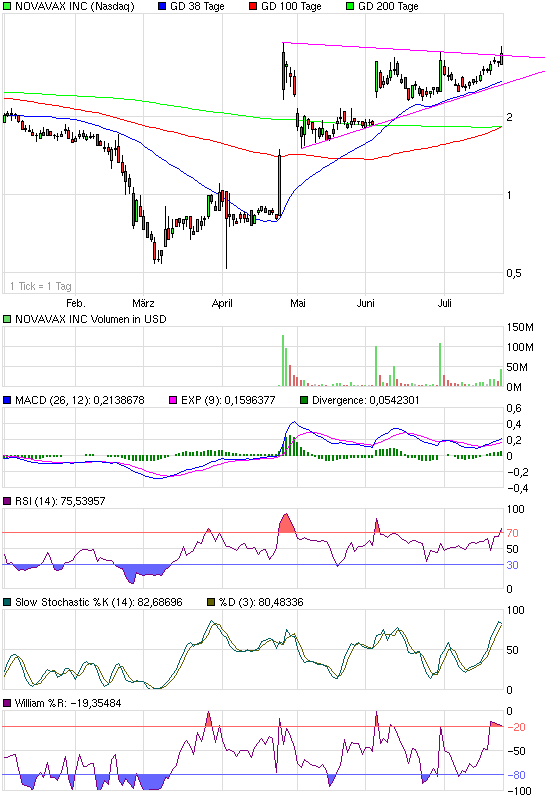Click the green Volumen legend swatch
The height and width of the screenshot is (799, 545).
(x=7, y=319)
